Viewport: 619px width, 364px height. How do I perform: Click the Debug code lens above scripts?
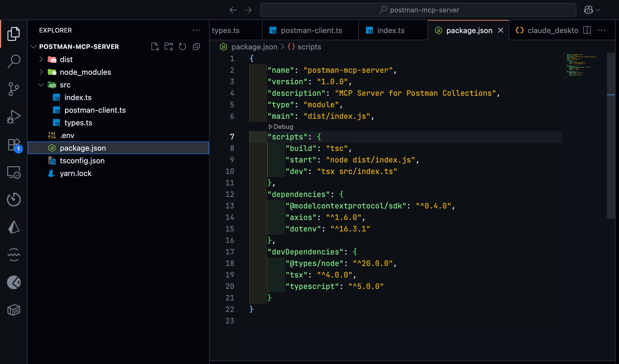click(x=281, y=127)
